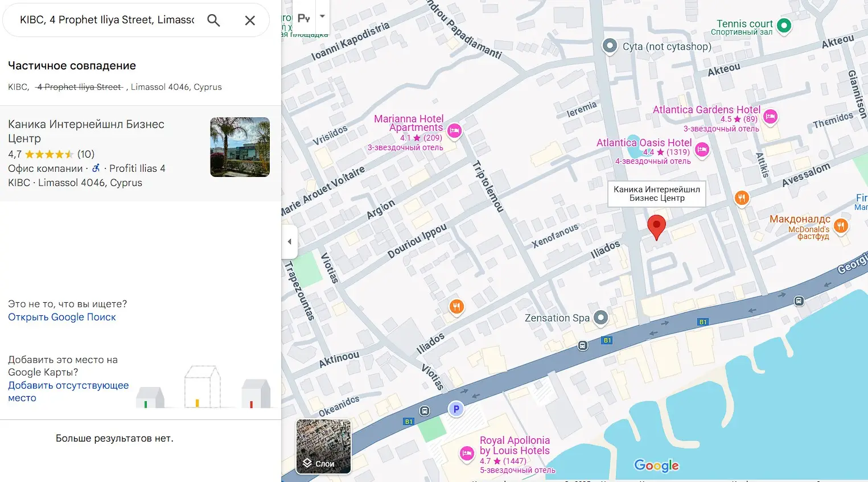868x482 pixels.
Task: Click the blue parking P icon
Action: click(456, 409)
